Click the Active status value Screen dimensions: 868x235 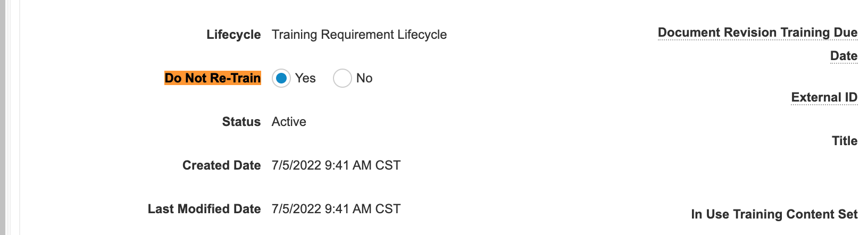click(x=289, y=122)
